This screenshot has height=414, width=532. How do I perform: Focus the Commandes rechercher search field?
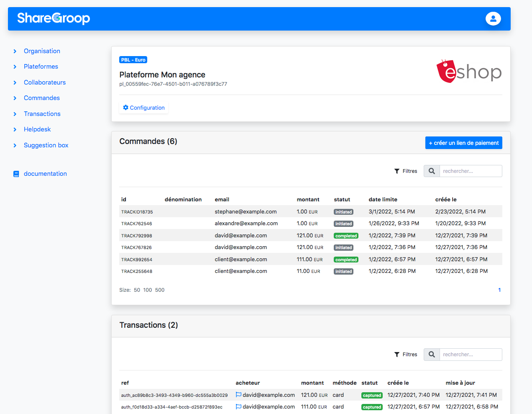coord(471,171)
